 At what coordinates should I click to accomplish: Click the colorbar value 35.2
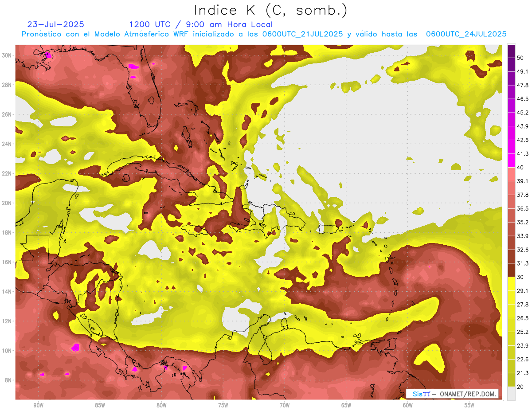coord(522,223)
